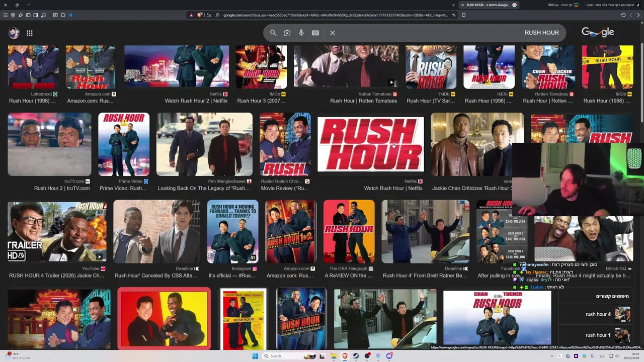Toggle the browser sidebar panel icon
Screen dimensions: 644x362
click(36, 15)
